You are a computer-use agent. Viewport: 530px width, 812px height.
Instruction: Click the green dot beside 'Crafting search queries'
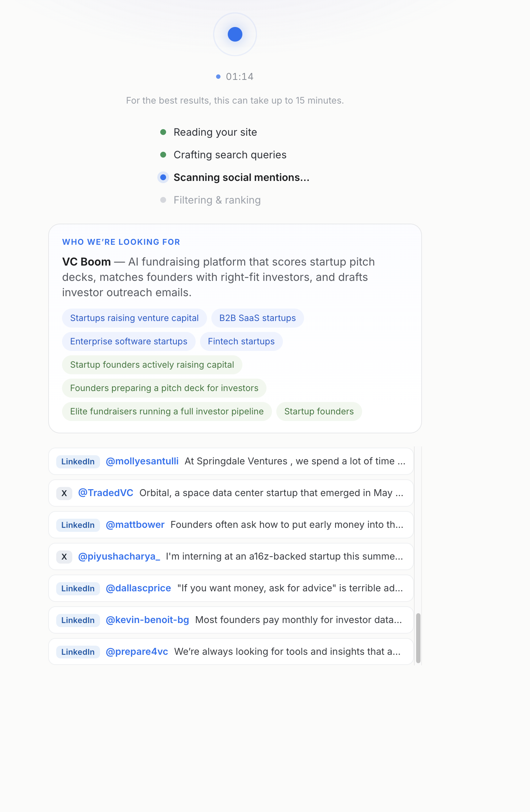point(163,155)
